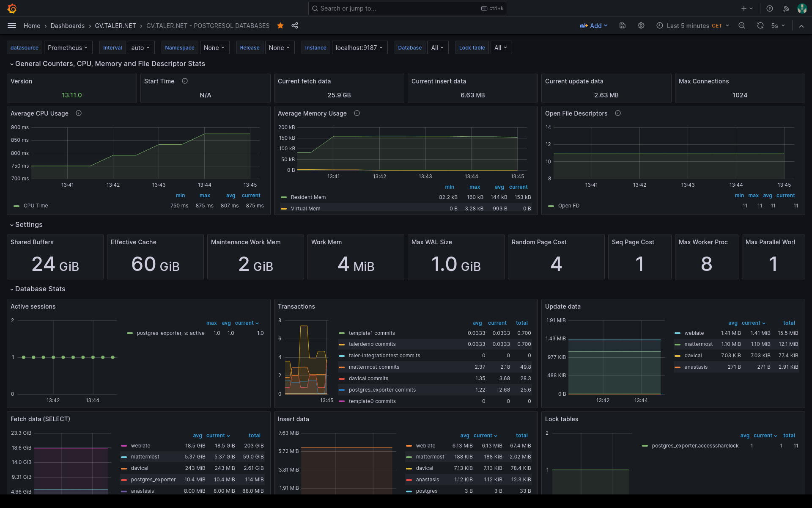Unstar this dashboard favorite star
812x508 pixels.
click(280, 26)
